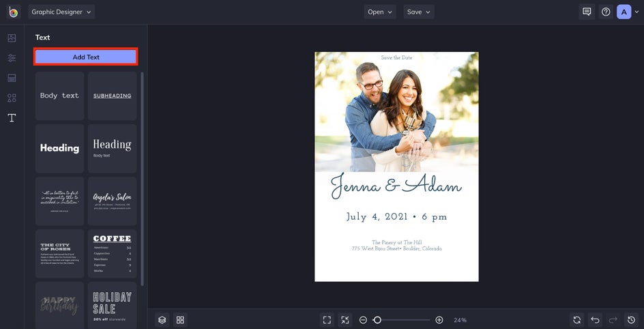Click the reset canvas refresh icon
The image size is (644, 329).
pos(576,320)
